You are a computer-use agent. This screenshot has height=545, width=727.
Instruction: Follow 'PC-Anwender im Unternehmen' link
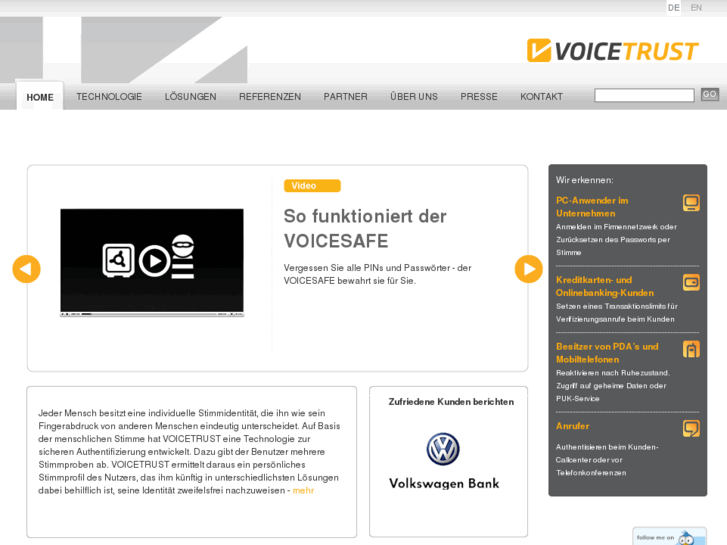coord(592,207)
